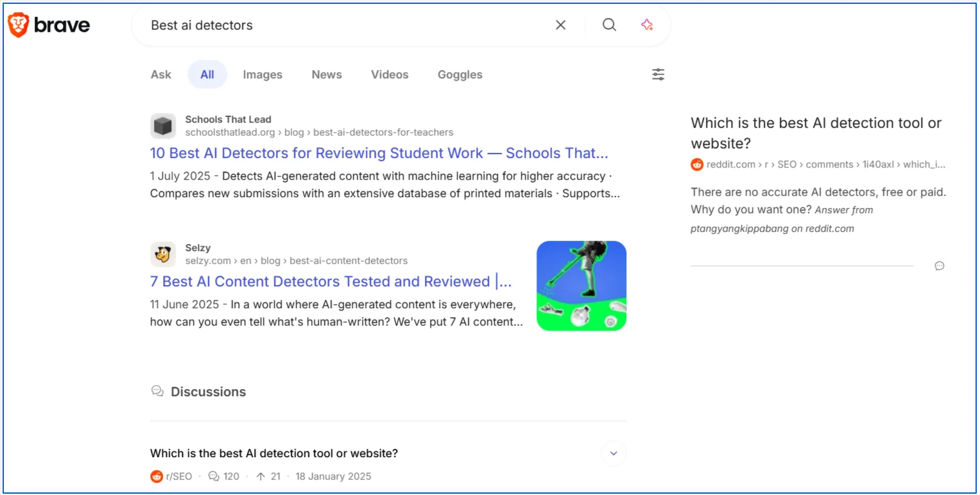Viewport: 980px width, 495px height.
Task: Open search filter settings sliders icon
Action: click(x=658, y=74)
